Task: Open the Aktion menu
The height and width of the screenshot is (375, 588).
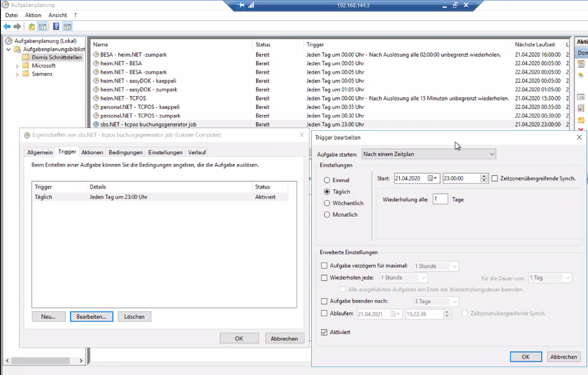Action: coord(33,15)
